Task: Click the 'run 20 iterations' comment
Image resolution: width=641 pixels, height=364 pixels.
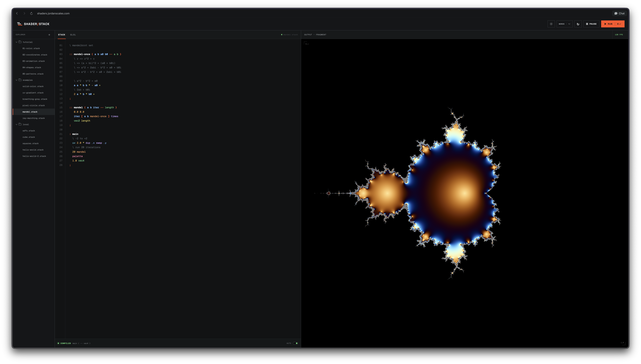Action: [x=86, y=148]
